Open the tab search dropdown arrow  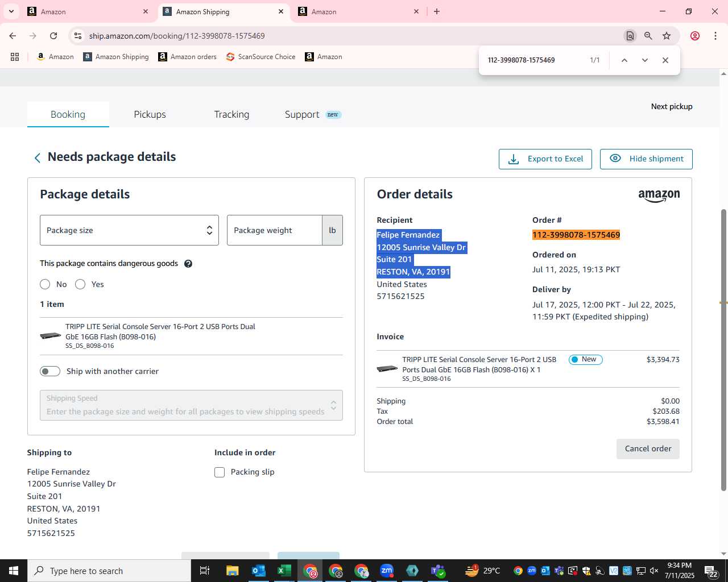(x=11, y=11)
